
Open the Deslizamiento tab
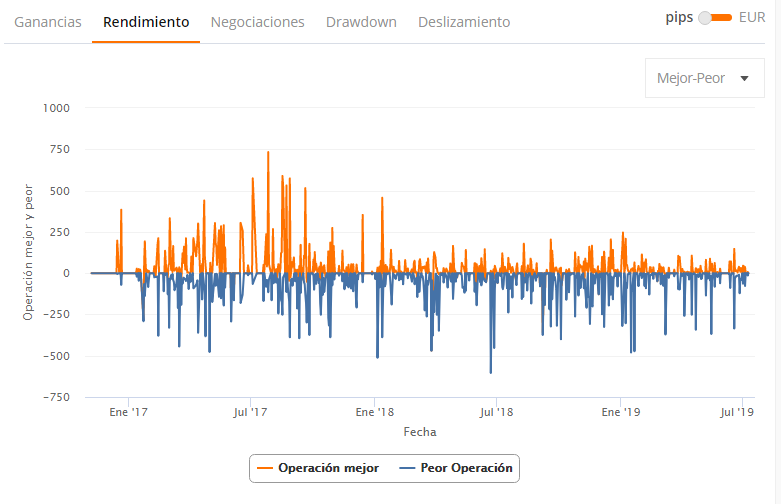pos(464,22)
